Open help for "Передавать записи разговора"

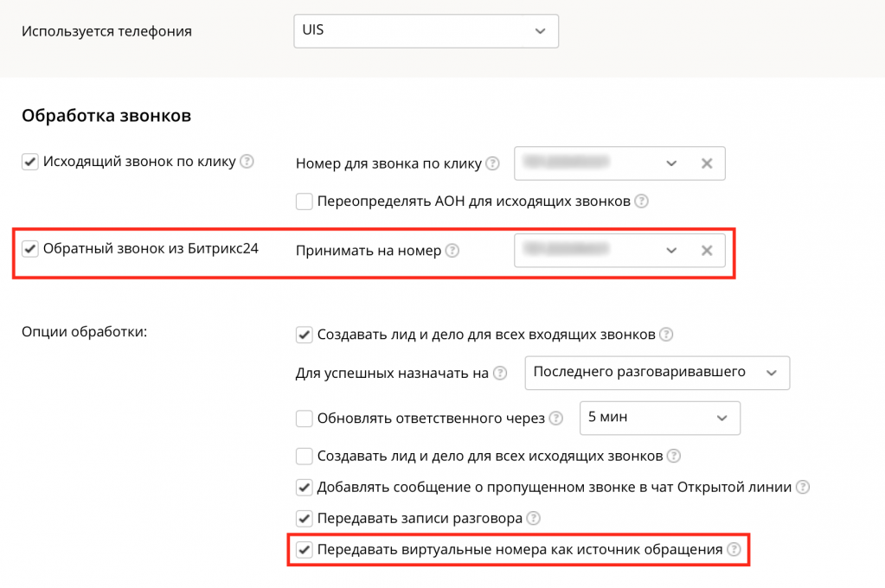pos(535,518)
